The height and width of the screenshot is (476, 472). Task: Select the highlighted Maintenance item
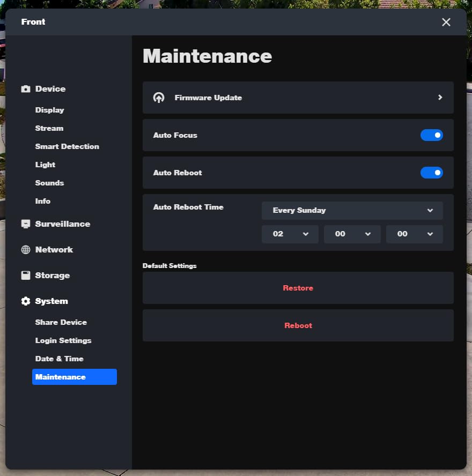[x=75, y=377]
